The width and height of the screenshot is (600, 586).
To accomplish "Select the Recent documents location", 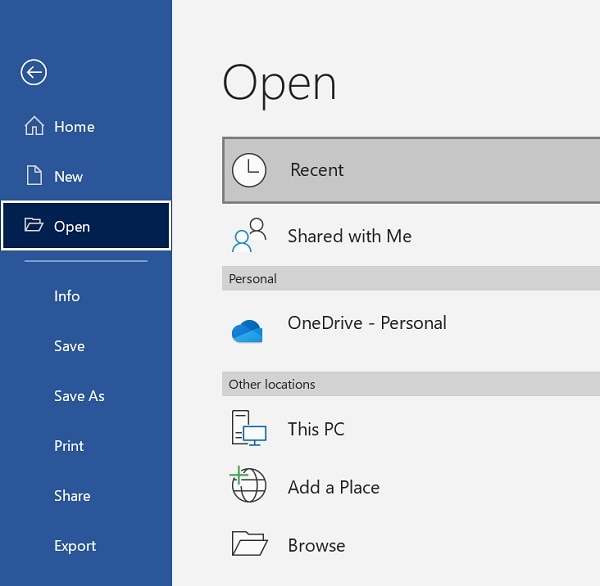I will click(x=317, y=170).
